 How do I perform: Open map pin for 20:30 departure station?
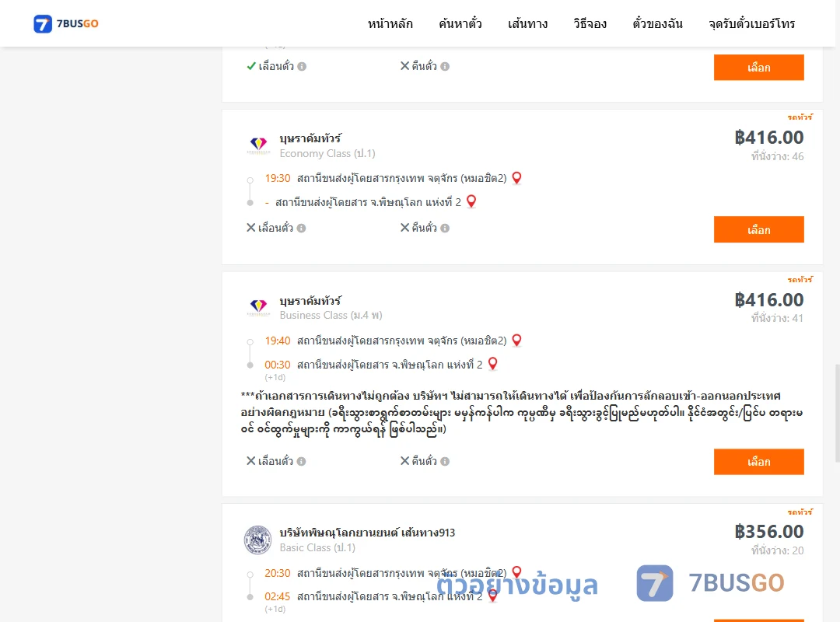coord(516,572)
